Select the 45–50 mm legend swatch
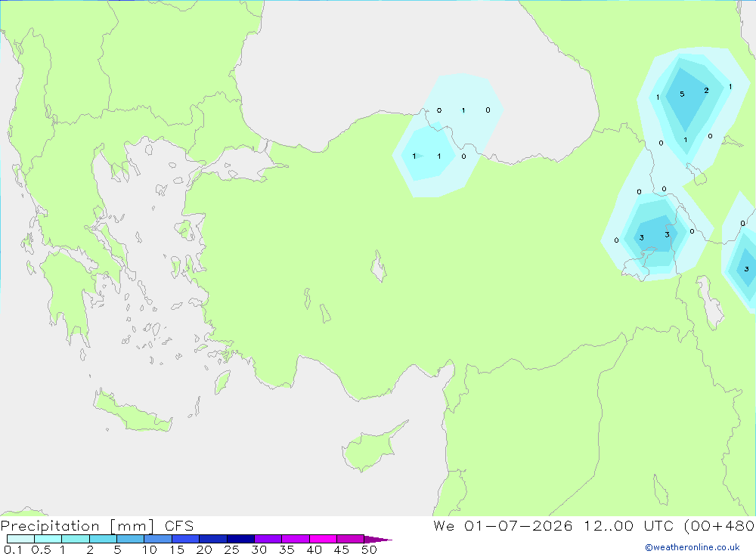 pos(351,539)
